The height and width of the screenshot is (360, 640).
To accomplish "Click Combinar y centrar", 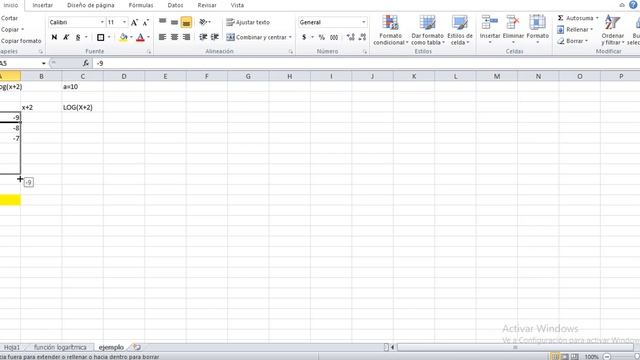I will (x=256, y=37).
